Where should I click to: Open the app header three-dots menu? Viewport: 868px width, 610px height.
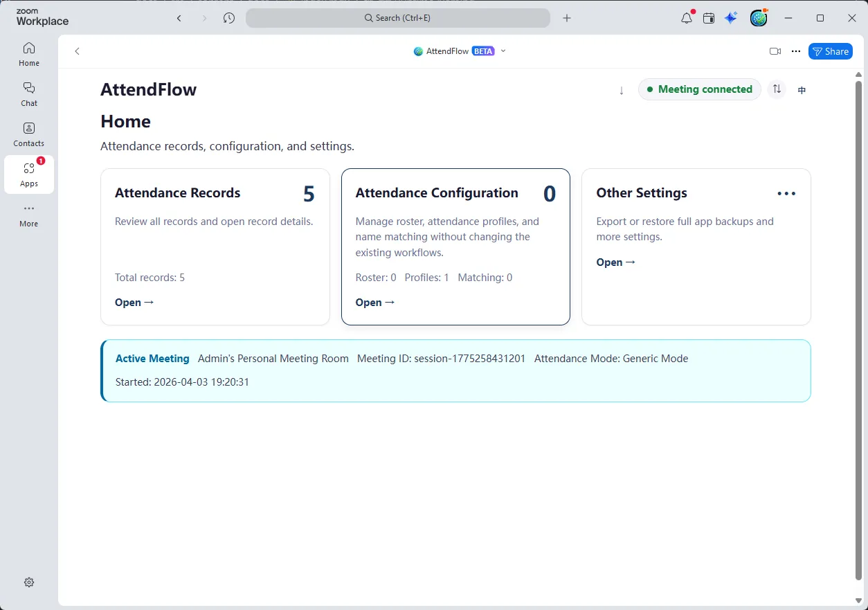pyautogui.click(x=796, y=51)
